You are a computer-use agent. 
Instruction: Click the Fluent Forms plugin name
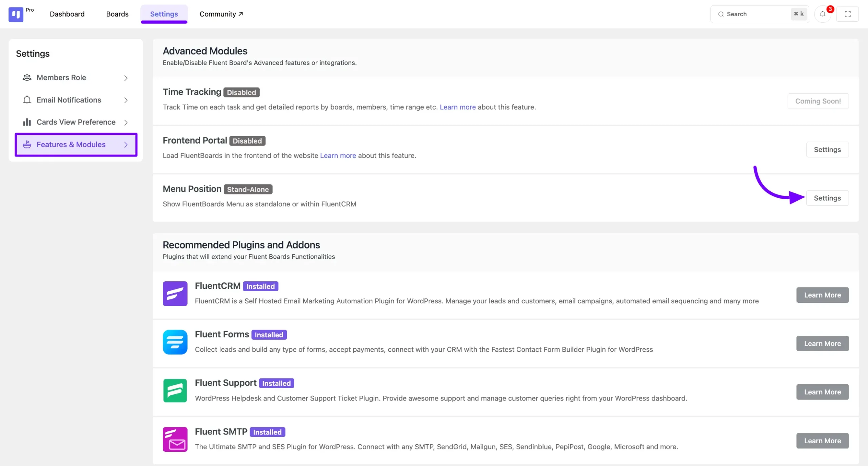(x=222, y=335)
